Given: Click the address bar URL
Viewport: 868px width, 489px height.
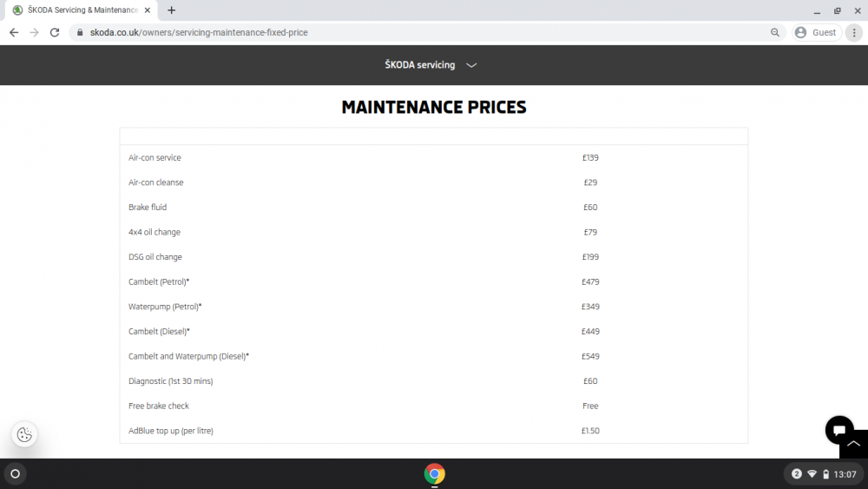Looking at the screenshot, I should 199,33.
